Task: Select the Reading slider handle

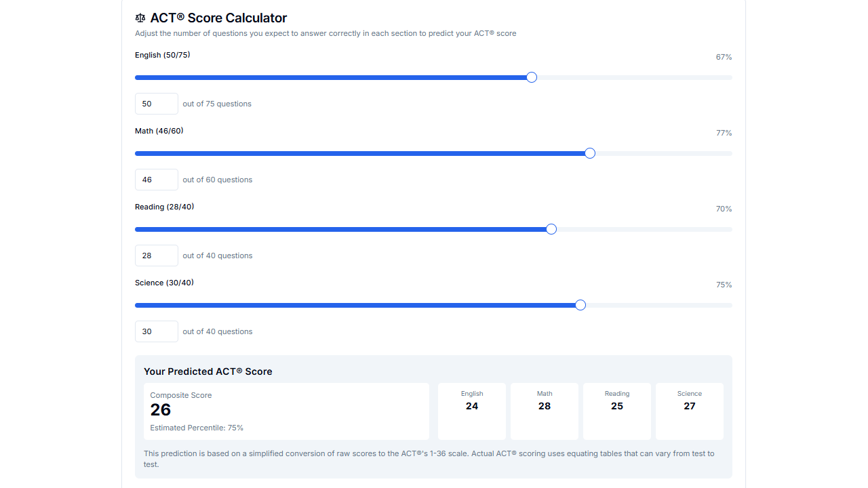Action: click(x=551, y=229)
